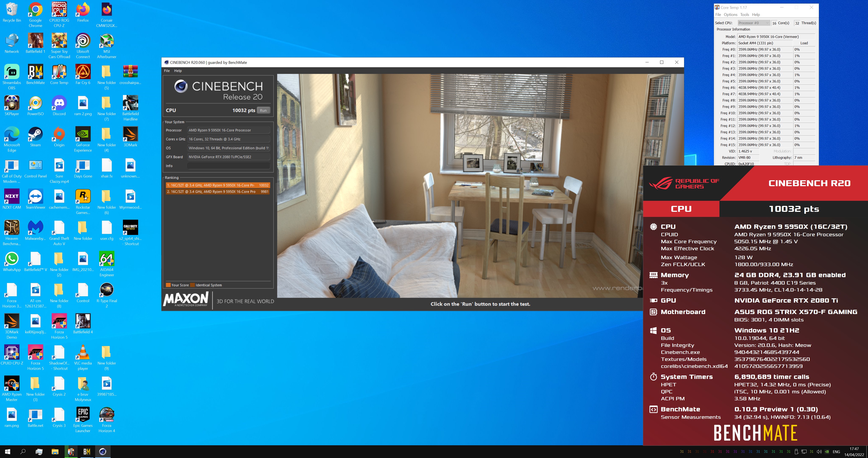Screen dimensions: 868x458
Task: Open taskbar search magnifier
Action: click(x=23, y=452)
